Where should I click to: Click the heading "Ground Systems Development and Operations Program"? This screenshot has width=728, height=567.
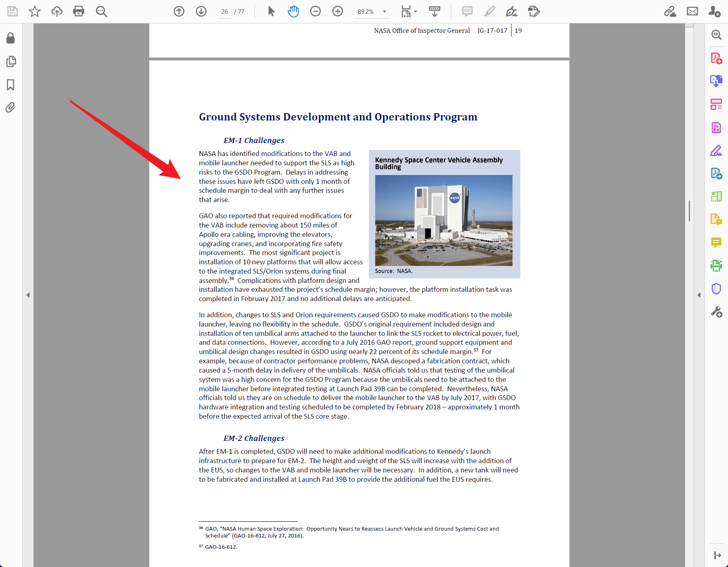(x=338, y=117)
